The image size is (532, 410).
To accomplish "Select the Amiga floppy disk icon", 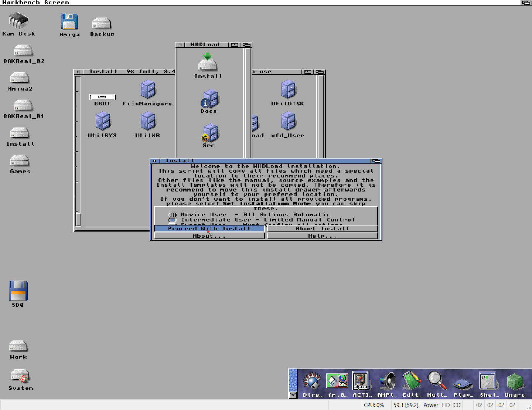I will 69,22.
